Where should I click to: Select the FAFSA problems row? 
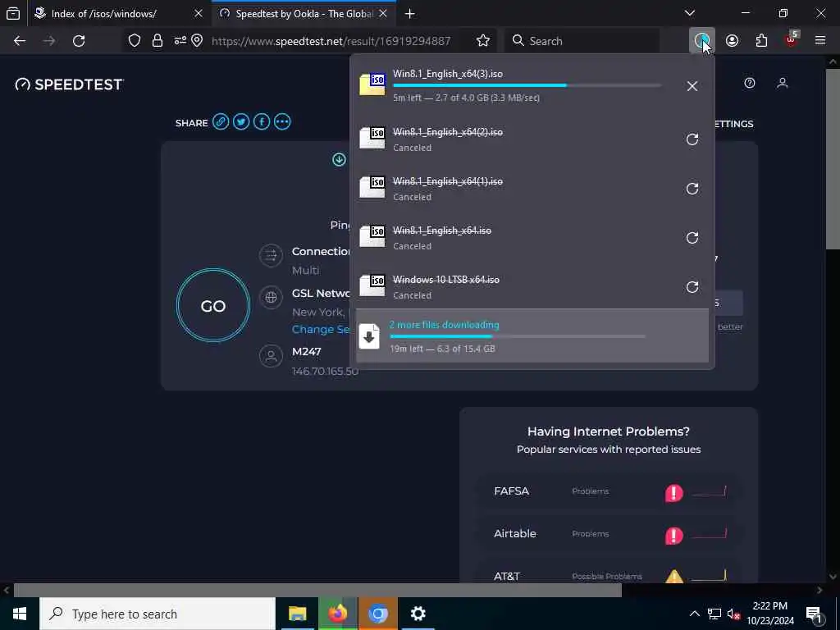[x=609, y=492]
